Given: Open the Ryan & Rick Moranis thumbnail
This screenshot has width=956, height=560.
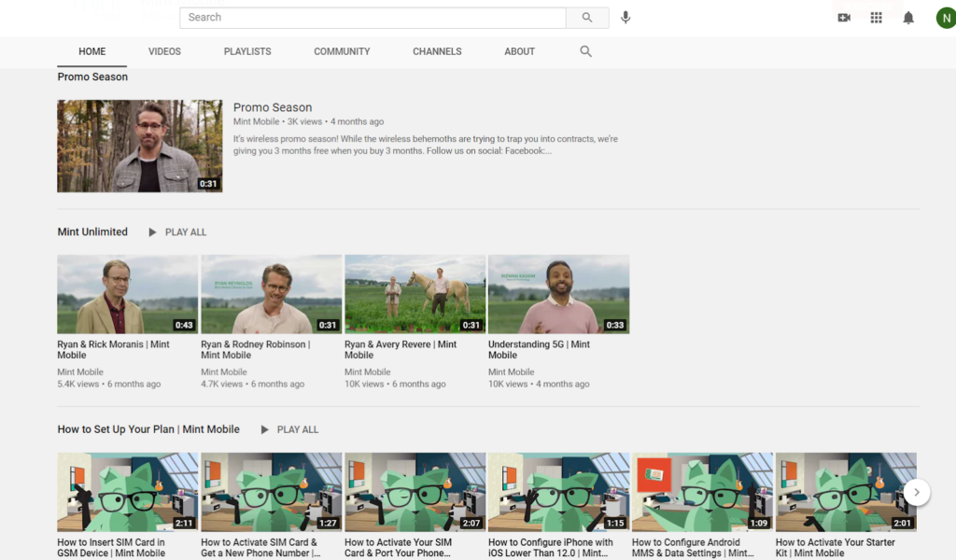Looking at the screenshot, I should 127,294.
